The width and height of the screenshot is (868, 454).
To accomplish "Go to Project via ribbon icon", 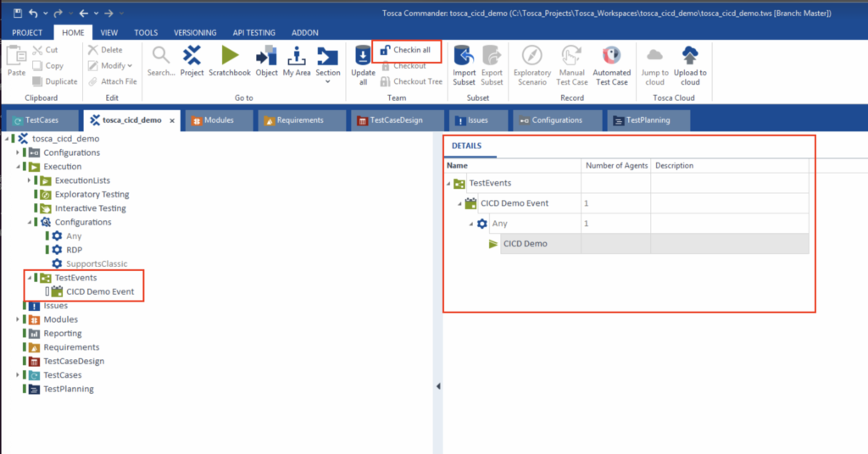I will [192, 61].
